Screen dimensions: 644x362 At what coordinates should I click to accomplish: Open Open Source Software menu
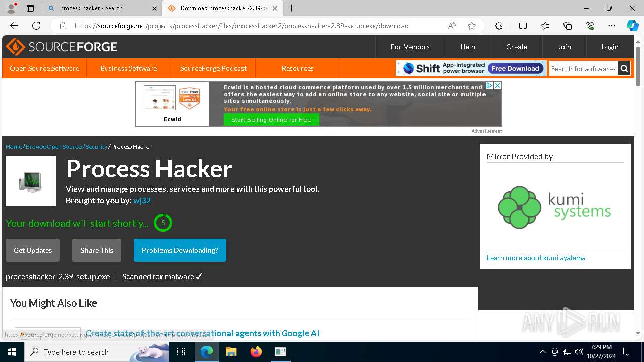coord(44,68)
